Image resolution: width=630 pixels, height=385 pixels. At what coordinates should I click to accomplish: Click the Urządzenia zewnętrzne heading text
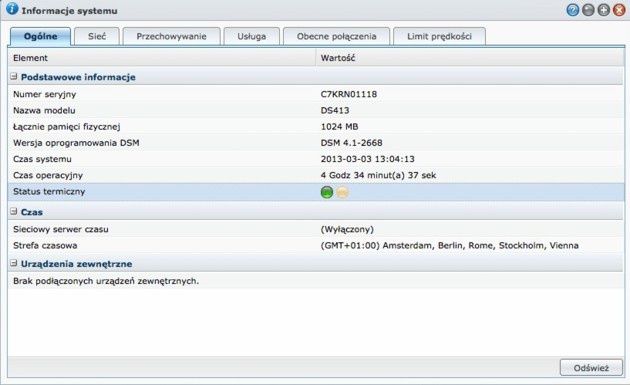(x=76, y=264)
